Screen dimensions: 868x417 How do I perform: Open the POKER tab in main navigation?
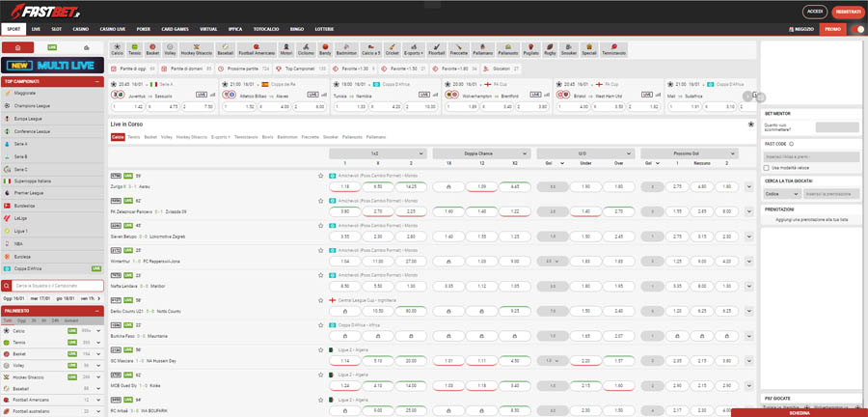pos(144,29)
